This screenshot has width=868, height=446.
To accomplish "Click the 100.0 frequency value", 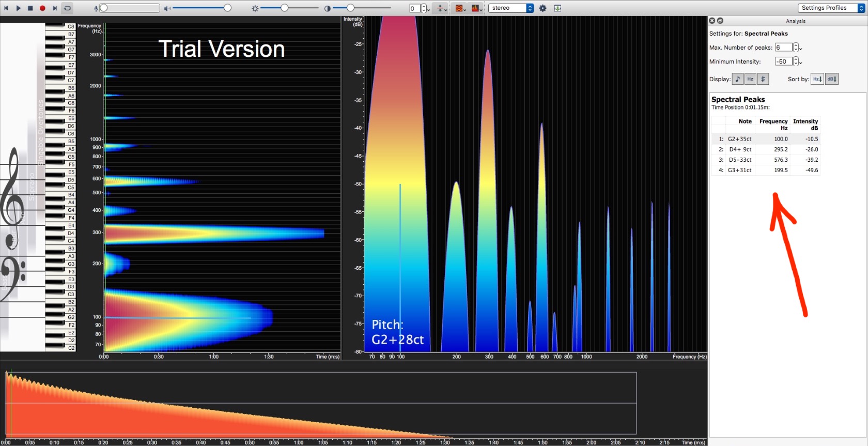I will [781, 139].
